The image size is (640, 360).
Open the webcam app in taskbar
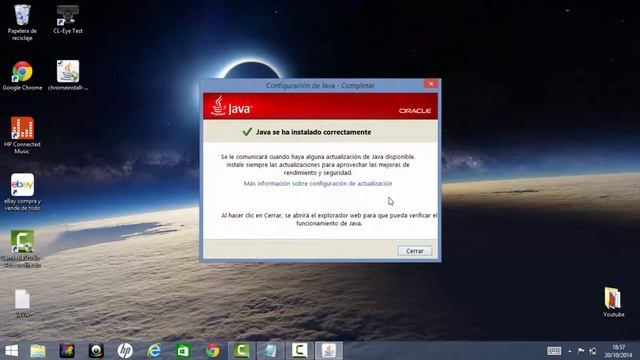pos(96,351)
